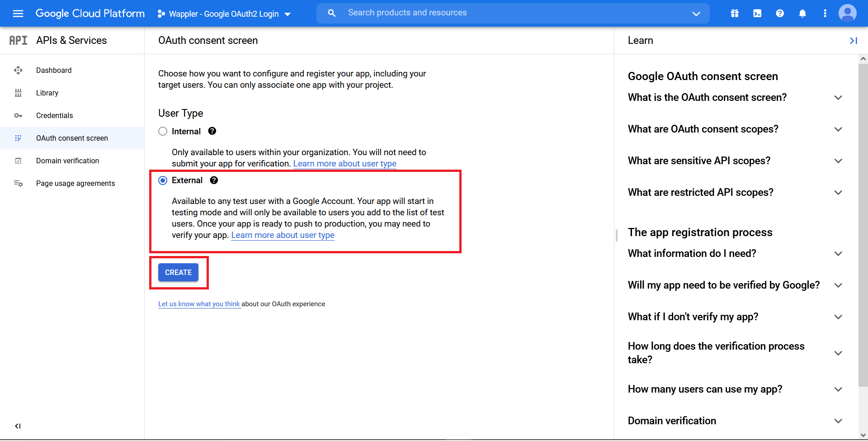Collapse the left navigation sidebar

[x=18, y=426]
